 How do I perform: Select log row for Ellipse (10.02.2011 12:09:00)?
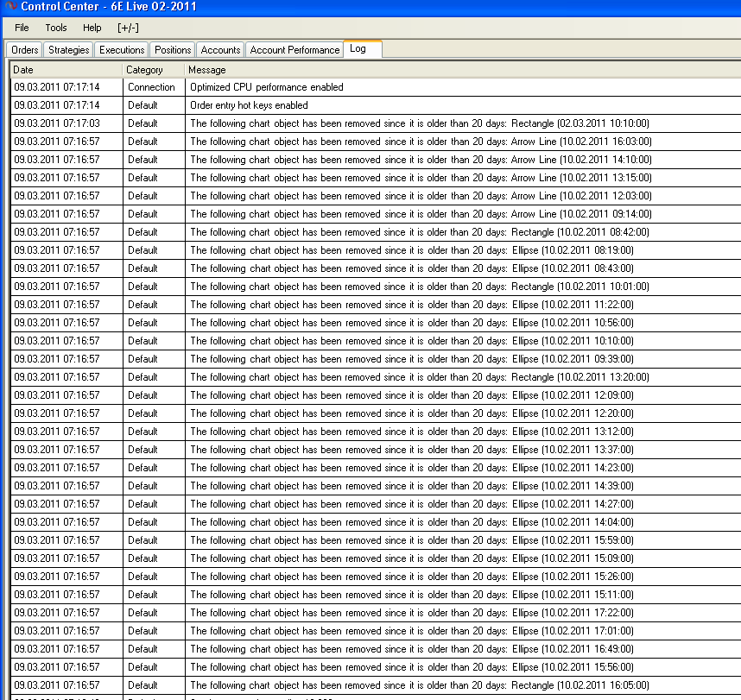pos(376,395)
